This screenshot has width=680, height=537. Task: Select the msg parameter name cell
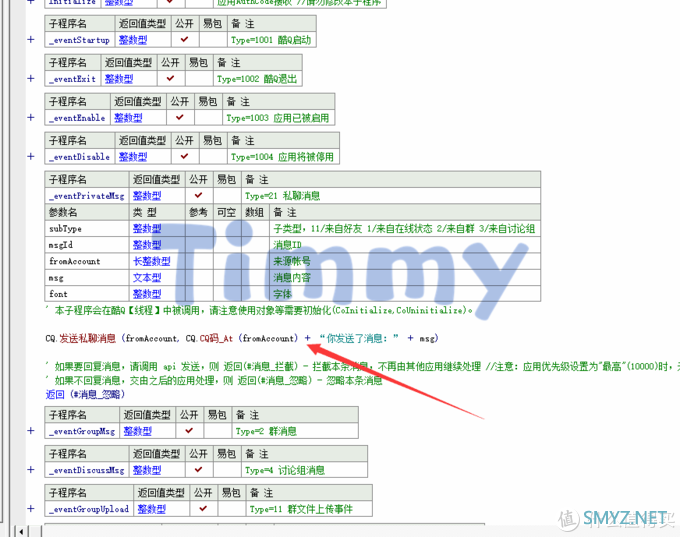coord(87,278)
